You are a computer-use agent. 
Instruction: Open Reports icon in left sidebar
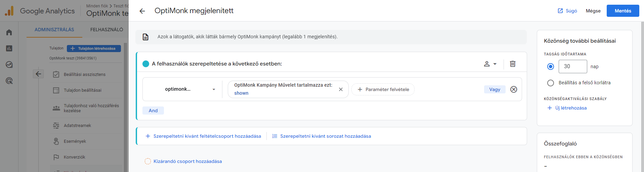tap(9, 48)
